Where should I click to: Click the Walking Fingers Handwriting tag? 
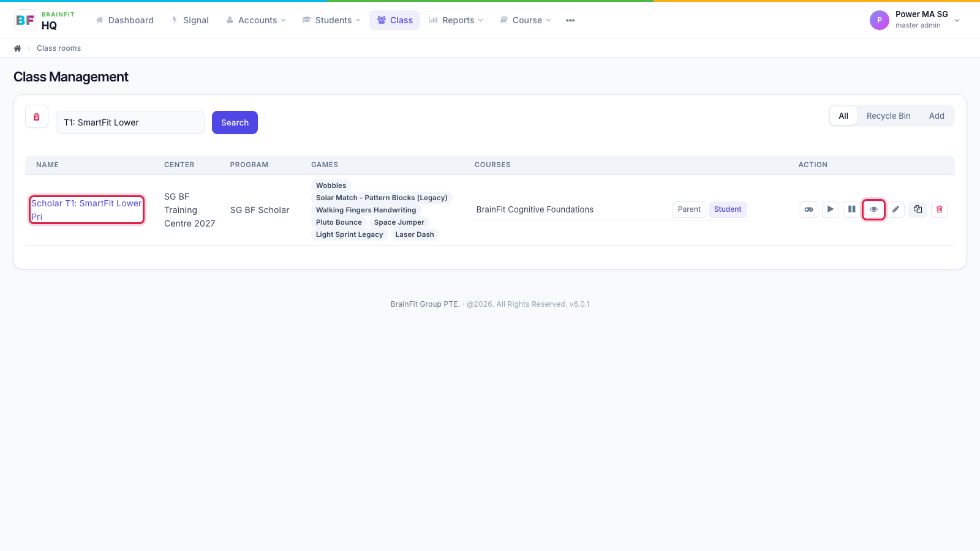click(366, 210)
